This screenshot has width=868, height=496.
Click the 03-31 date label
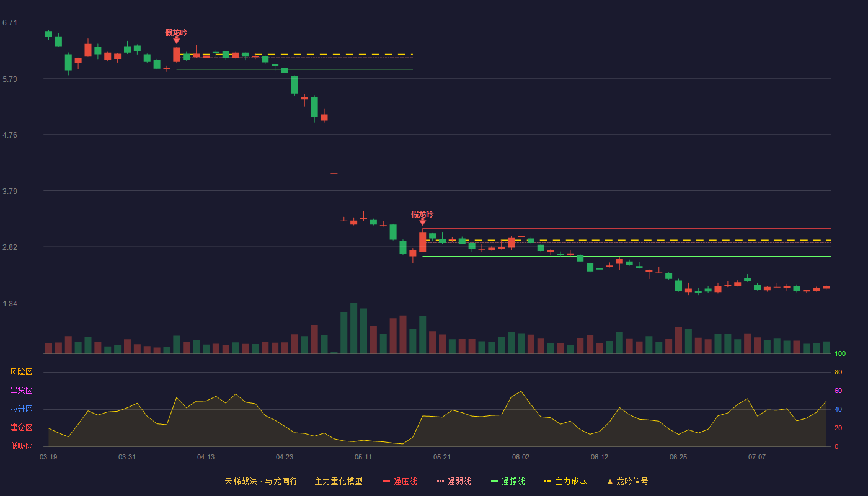[127, 457]
